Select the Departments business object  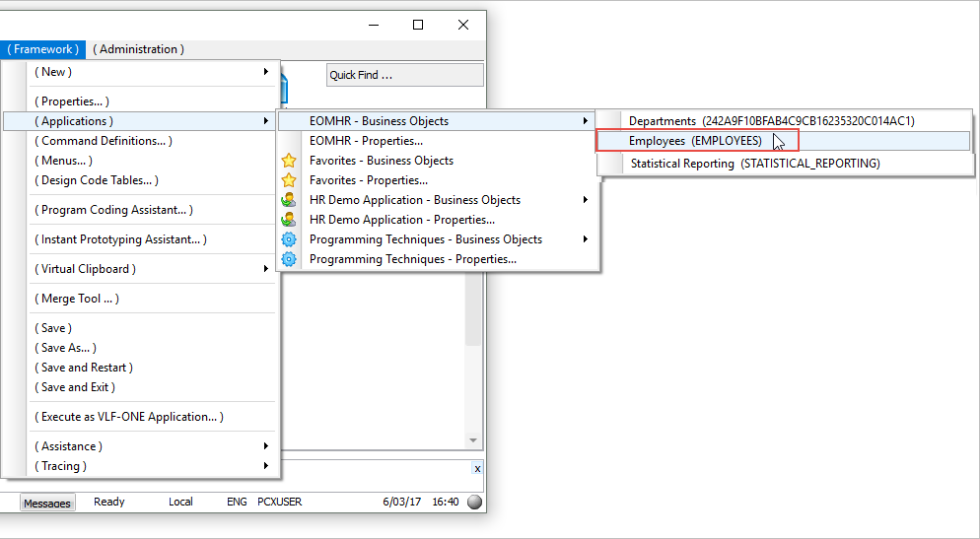pyautogui.click(x=785, y=121)
